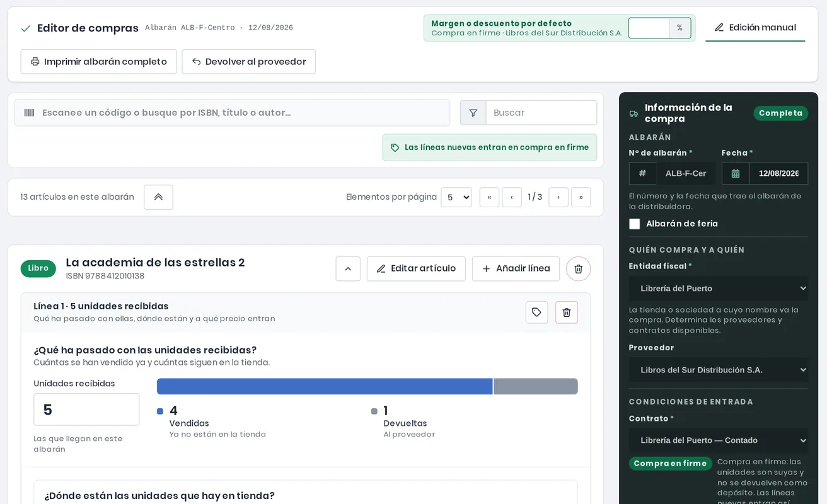Click the blue Vendidas segment of the bar
Viewport: 827px width, 504px height.
point(325,387)
